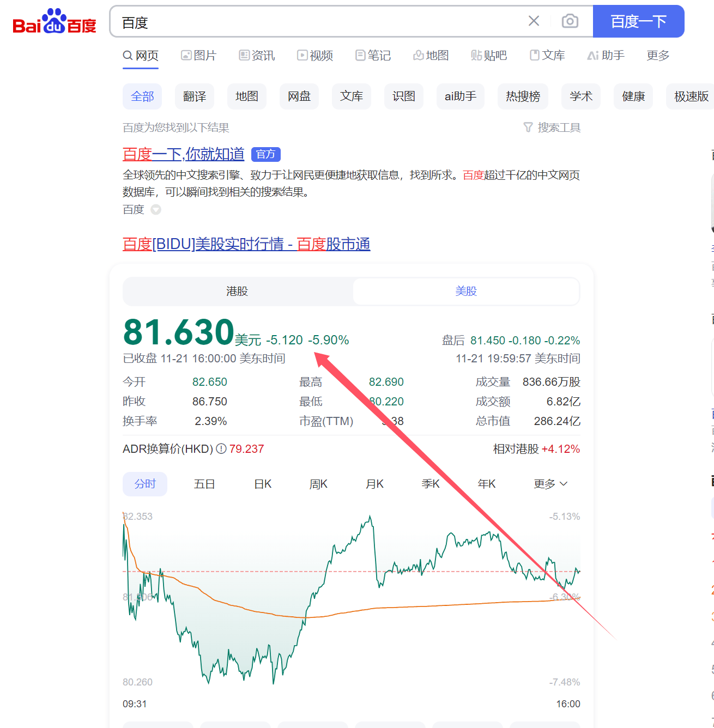Image resolution: width=714 pixels, height=728 pixels.
Task: Click the 文库 chip below tabs
Action: (x=352, y=96)
